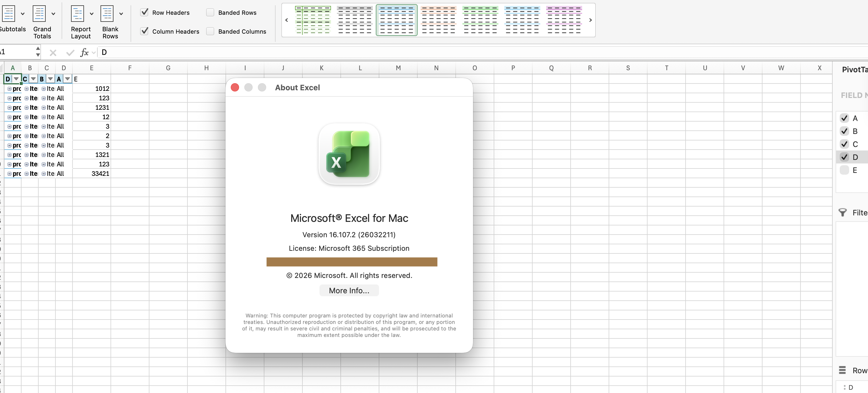868x393 pixels.
Task: Enable the Banded Columns checkbox
Action: [x=210, y=31]
